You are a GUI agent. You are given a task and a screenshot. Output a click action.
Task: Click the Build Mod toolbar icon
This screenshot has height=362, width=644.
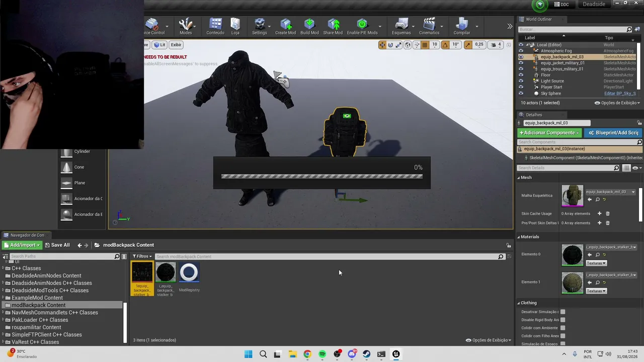309,26
